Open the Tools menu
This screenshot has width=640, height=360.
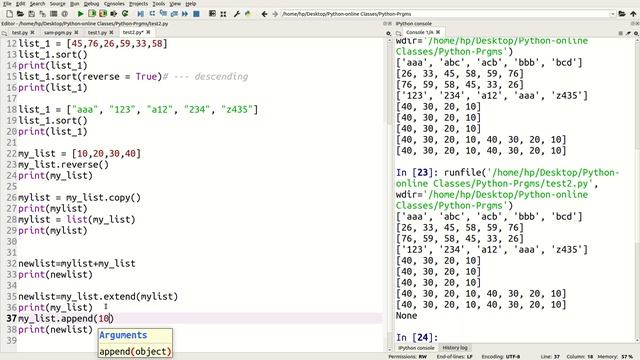click(x=159, y=4)
